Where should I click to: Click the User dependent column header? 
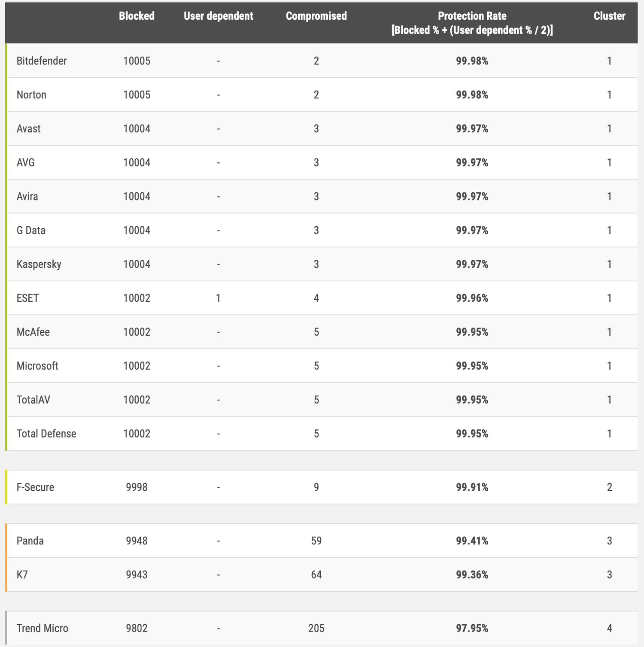(x=218, y=16)
